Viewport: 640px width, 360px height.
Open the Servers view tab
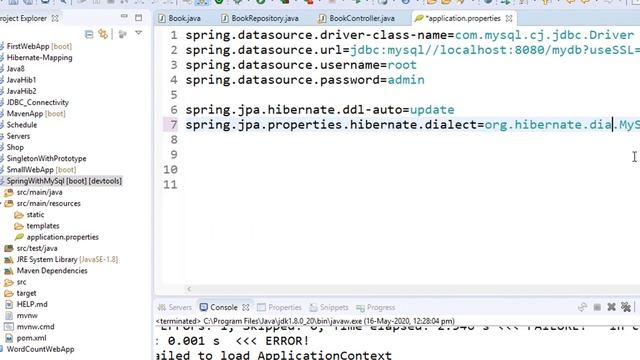pyautogui.click(x=175, y=307)
